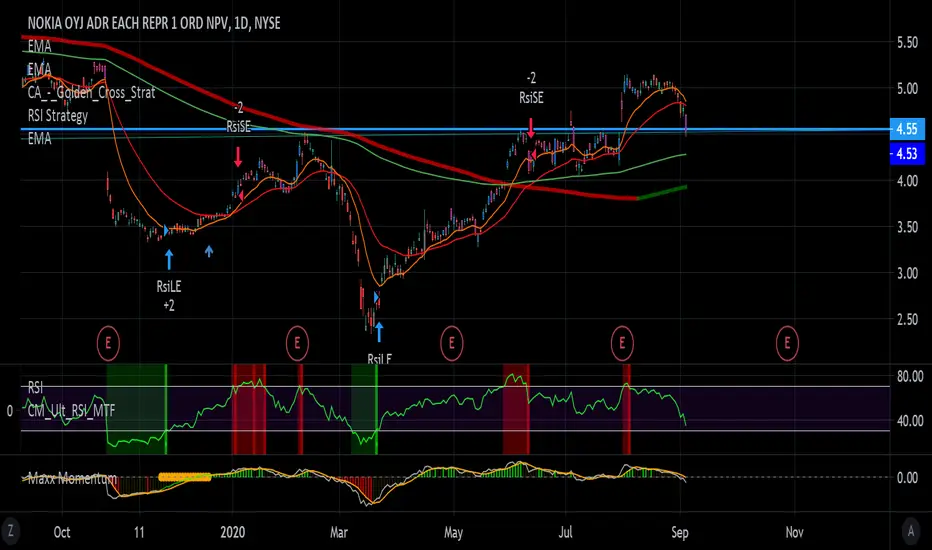Select the RSI indicator label in lower pane

35,388
